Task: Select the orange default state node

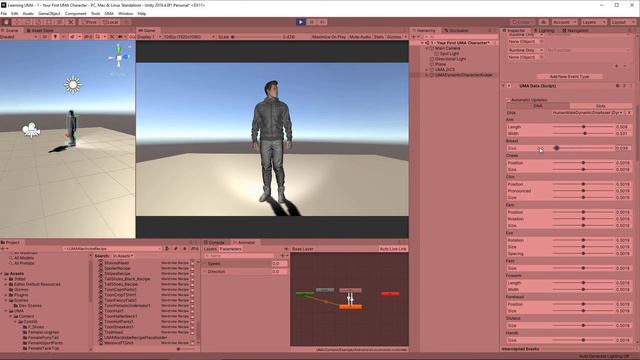Action: point(350,307)
